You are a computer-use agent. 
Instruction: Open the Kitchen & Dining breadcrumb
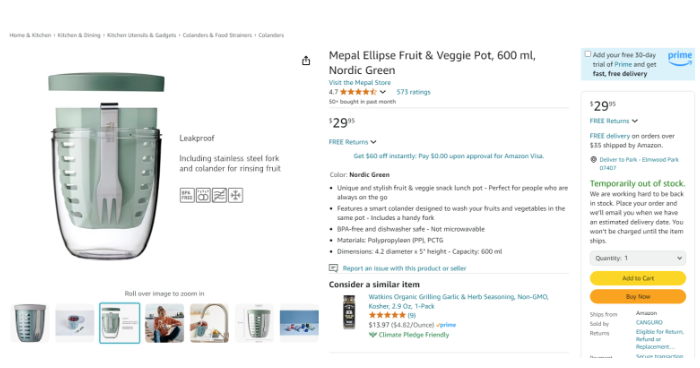point(79,35)
